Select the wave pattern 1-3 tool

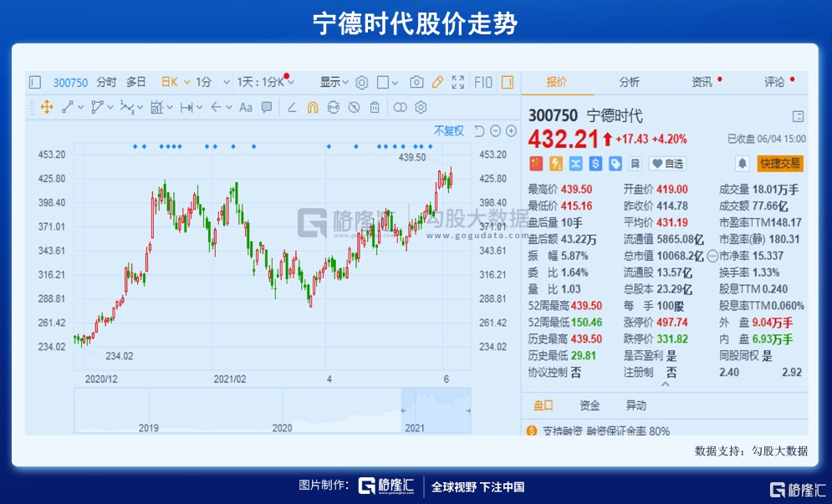coord(126,108)
